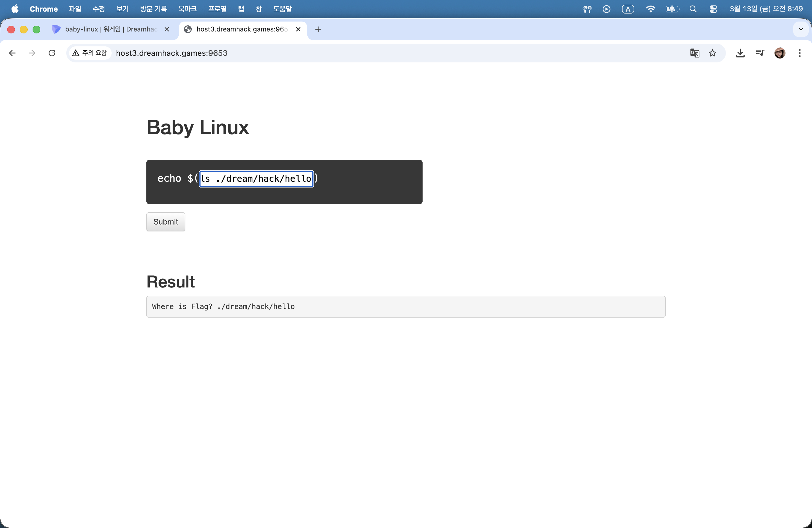Open the Chrome profile avatar
This screenshot has width=812, height=528.
point(780,53)
